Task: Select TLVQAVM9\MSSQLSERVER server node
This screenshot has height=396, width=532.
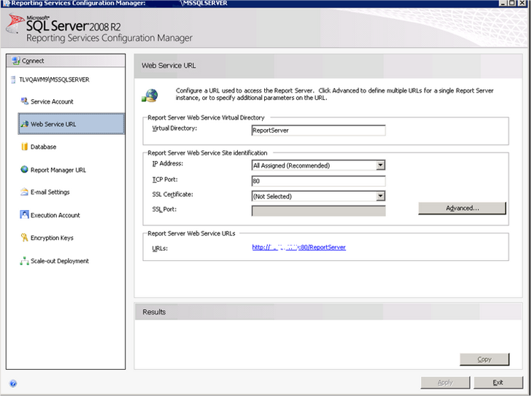Action: pyautogui.click(x=54, y=79)
